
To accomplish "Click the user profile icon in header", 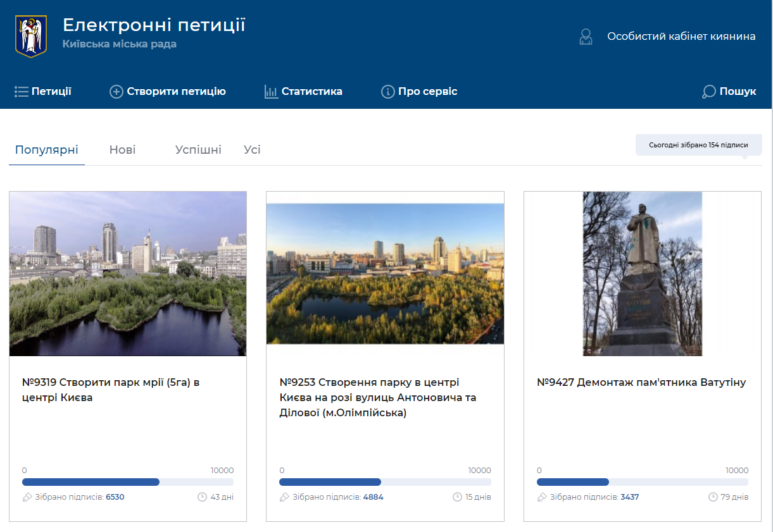I will click(x=586, y=37).
